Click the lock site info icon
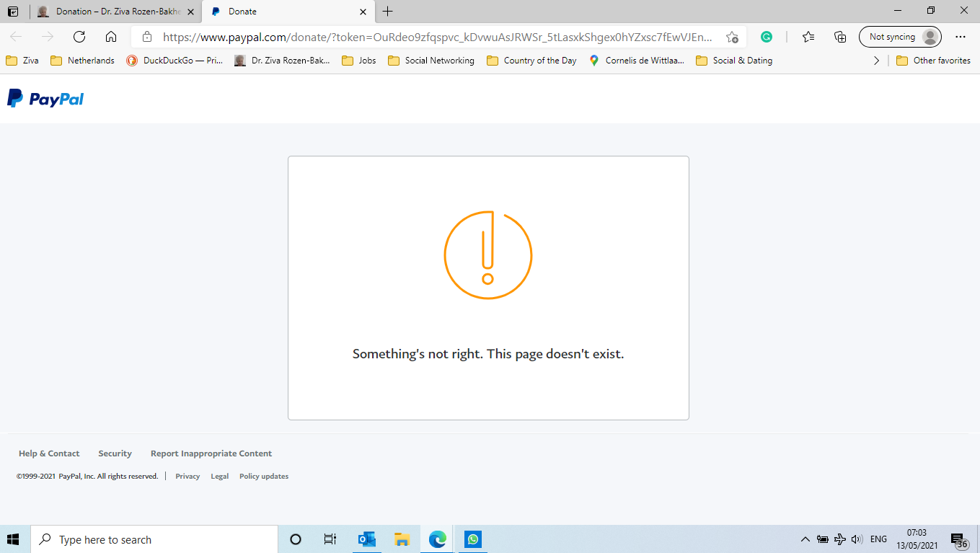Image resolution: width=980 pixels, height=553 pixels. [x=147, y=37]
